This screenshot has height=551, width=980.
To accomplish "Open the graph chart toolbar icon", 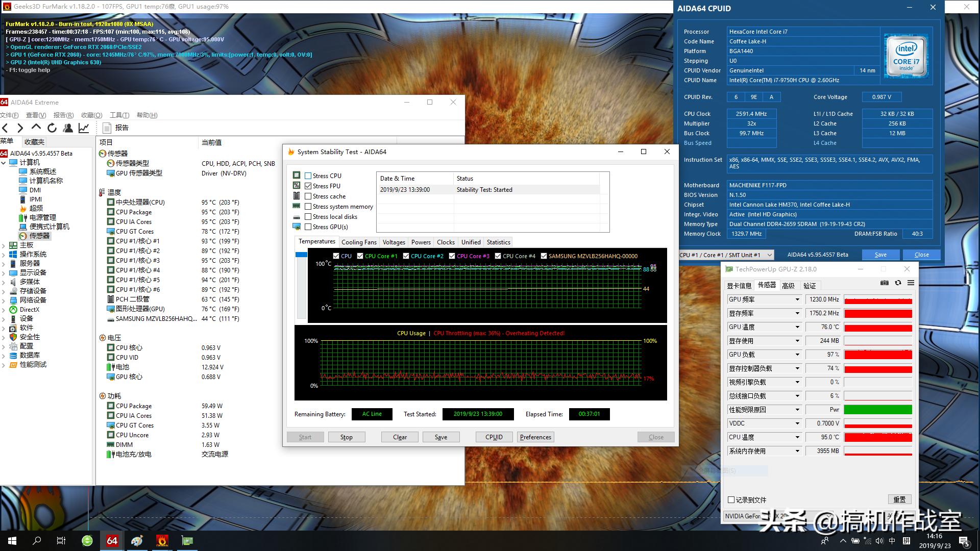I will [x=84, y=128].
